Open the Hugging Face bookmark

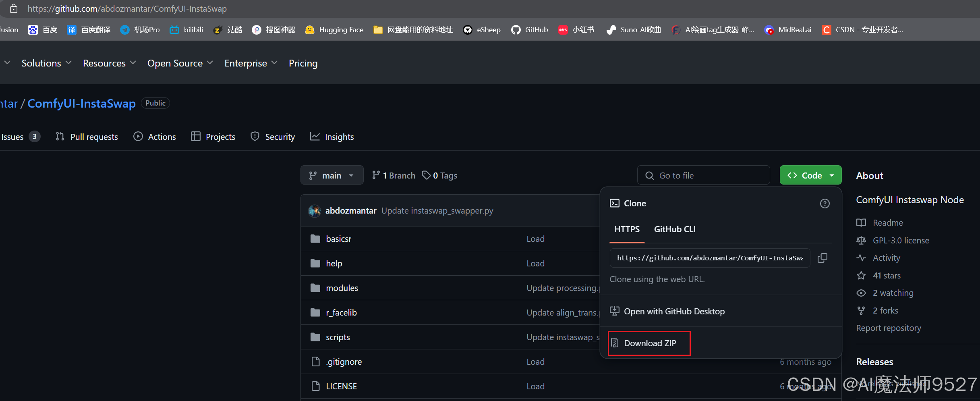(x=334, y=29)
